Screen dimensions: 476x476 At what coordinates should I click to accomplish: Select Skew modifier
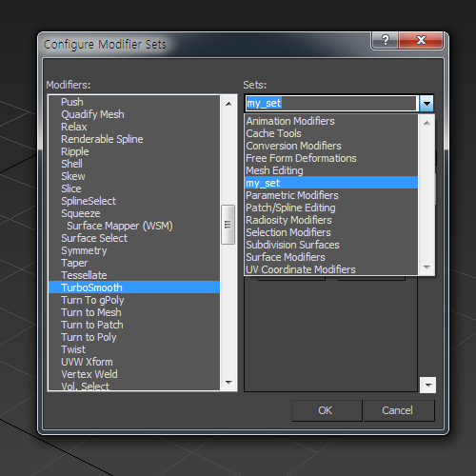coord(134,176)
